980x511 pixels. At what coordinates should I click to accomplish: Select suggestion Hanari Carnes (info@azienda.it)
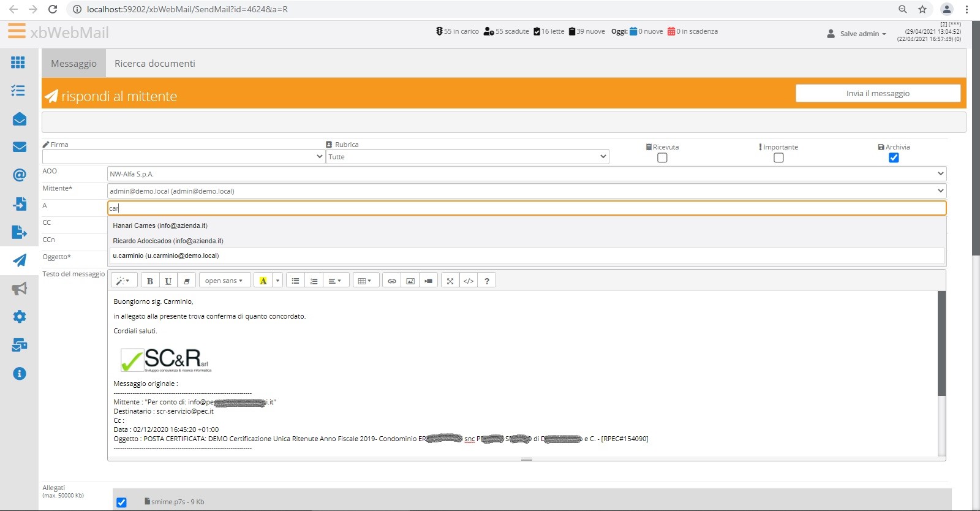tap(527, 225)
